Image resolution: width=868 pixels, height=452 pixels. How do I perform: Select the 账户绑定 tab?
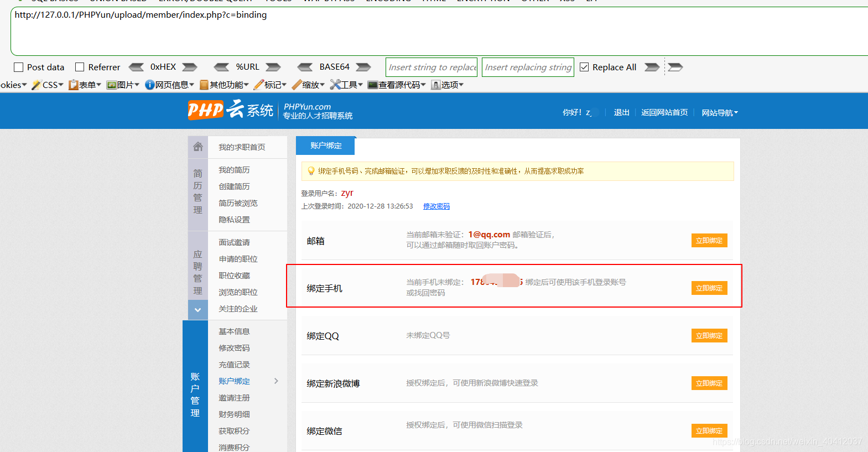pos(325,146)
